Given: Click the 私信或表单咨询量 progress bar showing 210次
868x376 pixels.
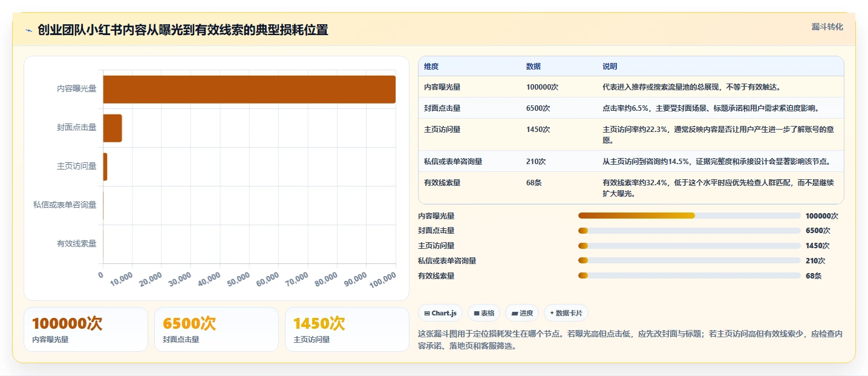Looking at the screenshot, I should [690, 261].
